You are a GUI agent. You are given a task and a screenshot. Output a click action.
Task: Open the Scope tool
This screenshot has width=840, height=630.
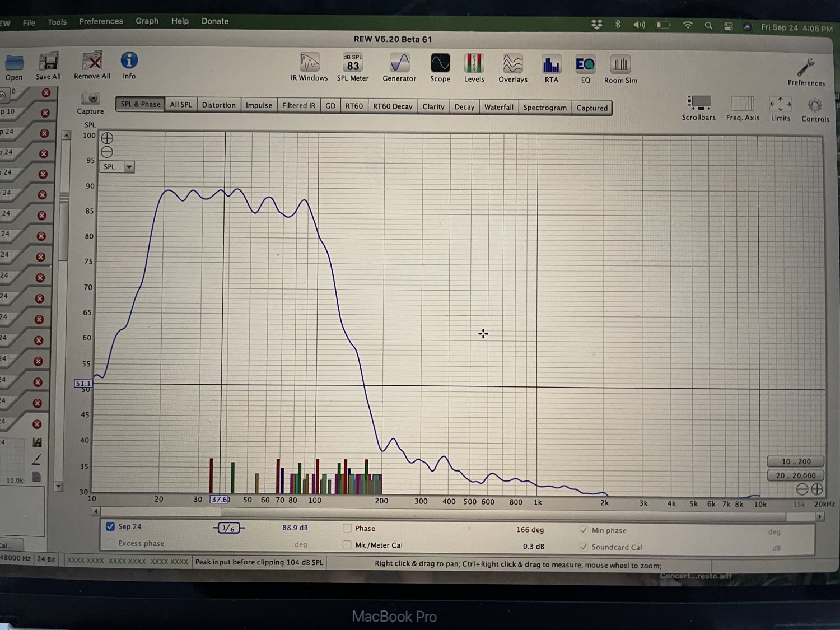[440, 63]
